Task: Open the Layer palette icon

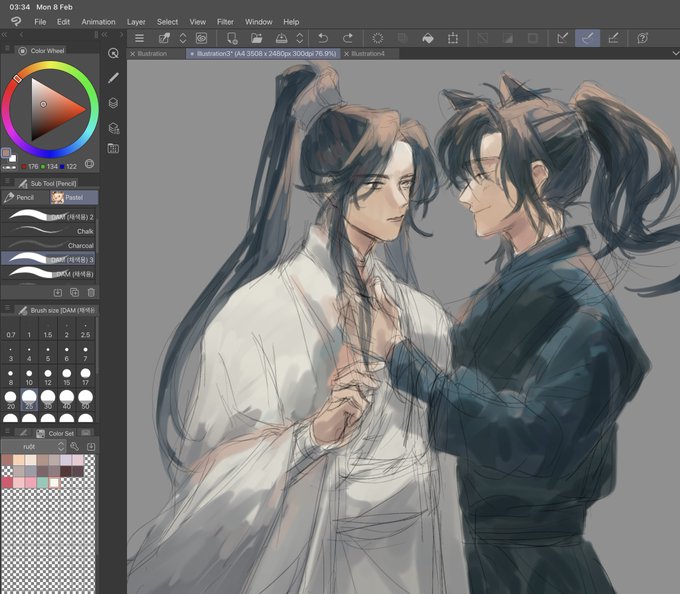Action: tap(113, 103)
